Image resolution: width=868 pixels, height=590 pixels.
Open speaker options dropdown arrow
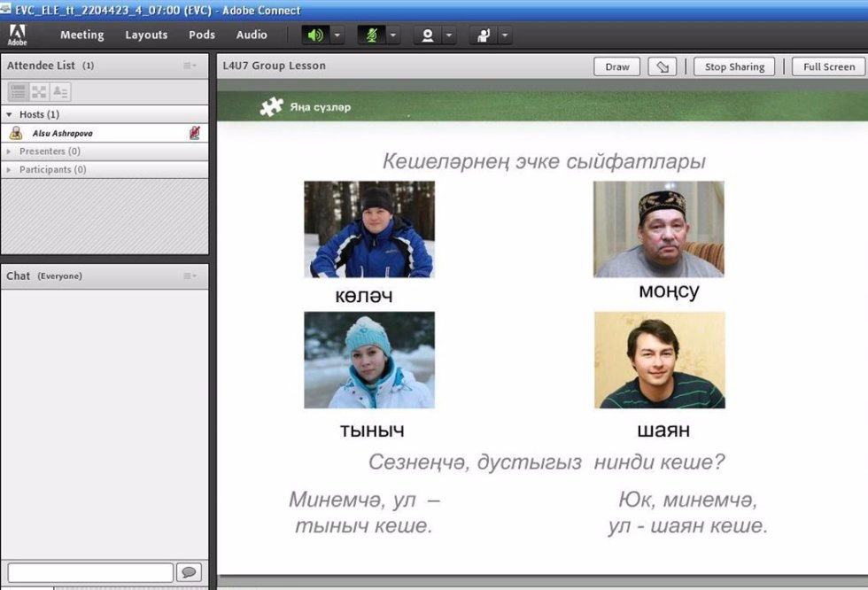[x=337, y=35]
